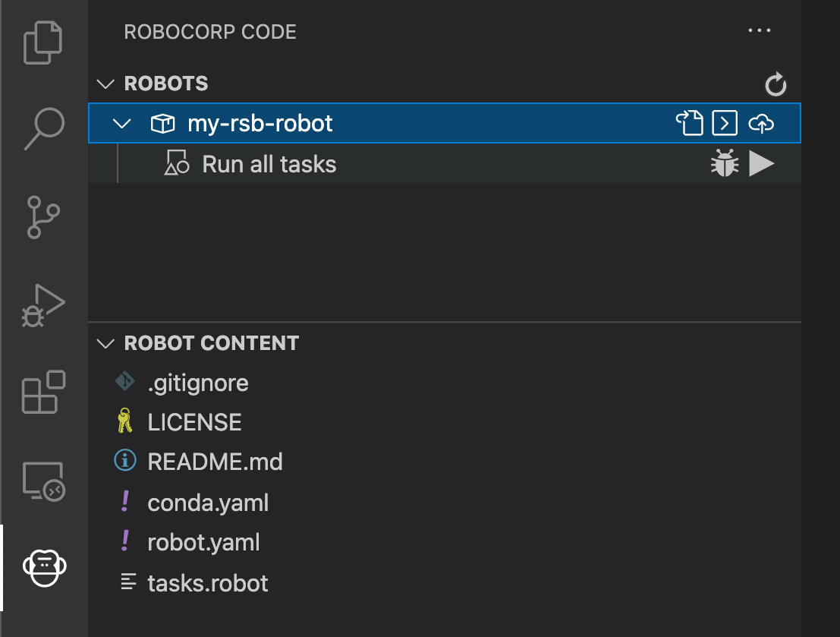The image size is (840, 637).
Task: Open the Extensions view
Action: (x=43, y=392)
